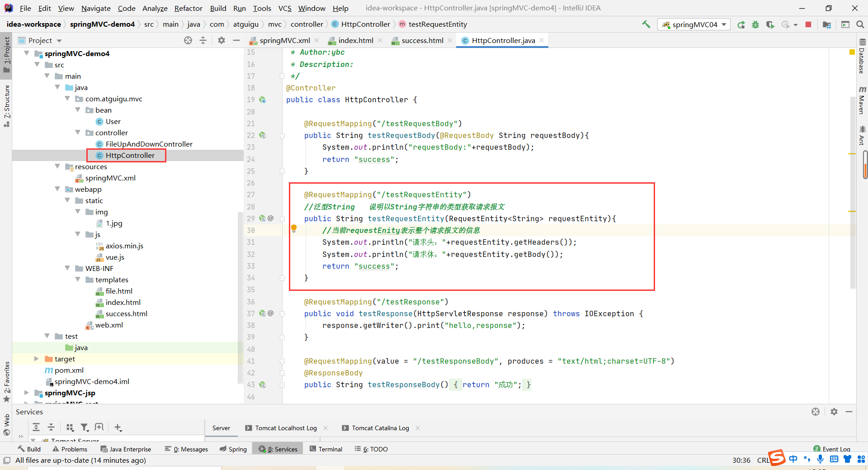The width and height of the screenshot is (868, 470).
Task: Open the Problems tool window button
Action: click(x=70, y=449)
